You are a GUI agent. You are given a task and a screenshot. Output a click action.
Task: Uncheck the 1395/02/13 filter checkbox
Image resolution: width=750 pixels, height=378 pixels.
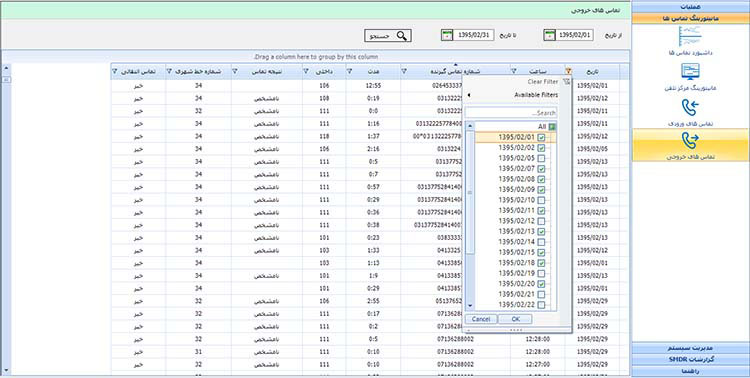click(541, 232)
